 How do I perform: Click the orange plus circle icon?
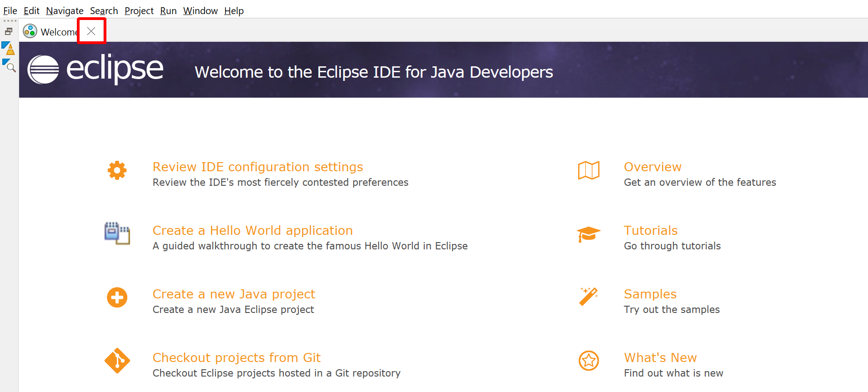[117, 298]
